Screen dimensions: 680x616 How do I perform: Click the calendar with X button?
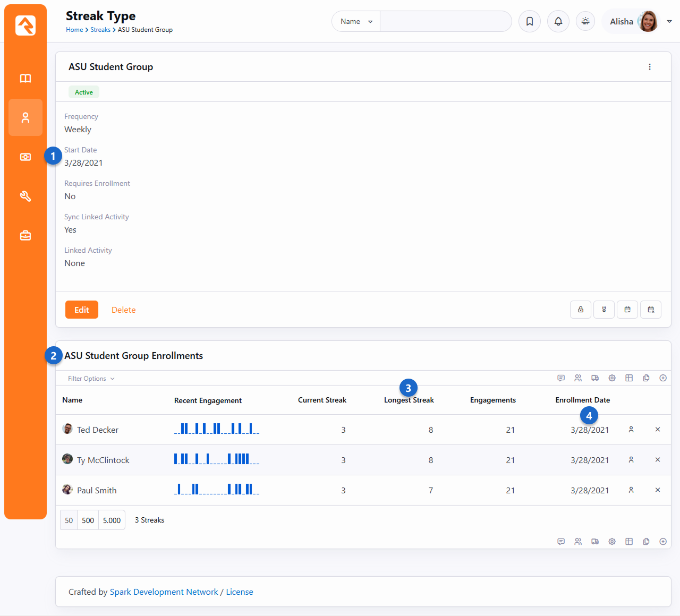(x=651, y=310)
